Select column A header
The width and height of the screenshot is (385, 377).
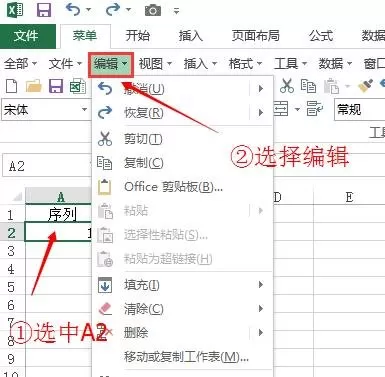pyautogui.click(x=59, y=197)
